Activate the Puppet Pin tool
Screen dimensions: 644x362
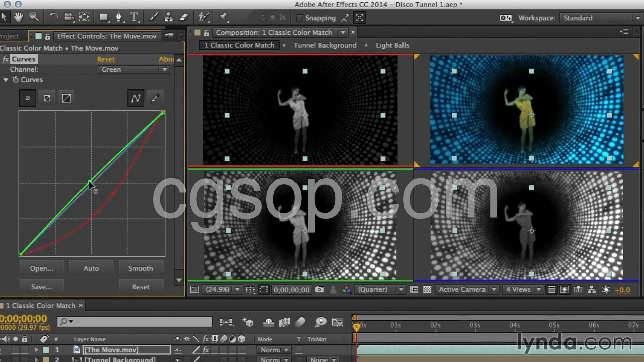[x=223, y=17]
